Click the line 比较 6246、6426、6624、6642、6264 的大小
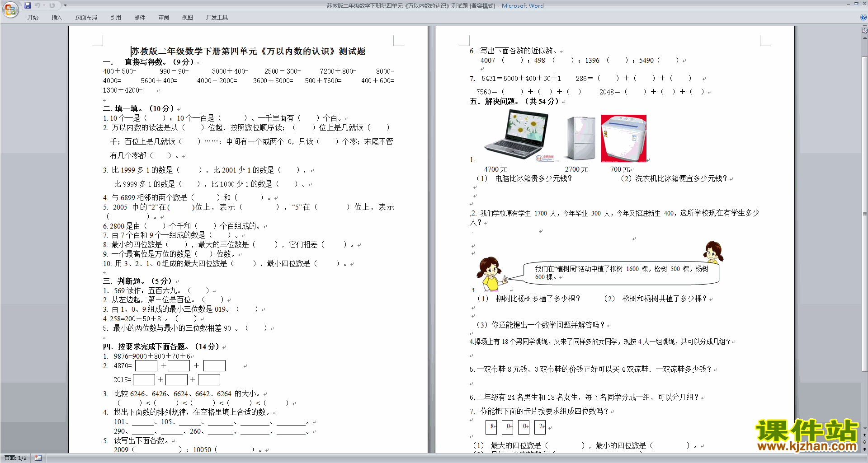 coord(187,393)
